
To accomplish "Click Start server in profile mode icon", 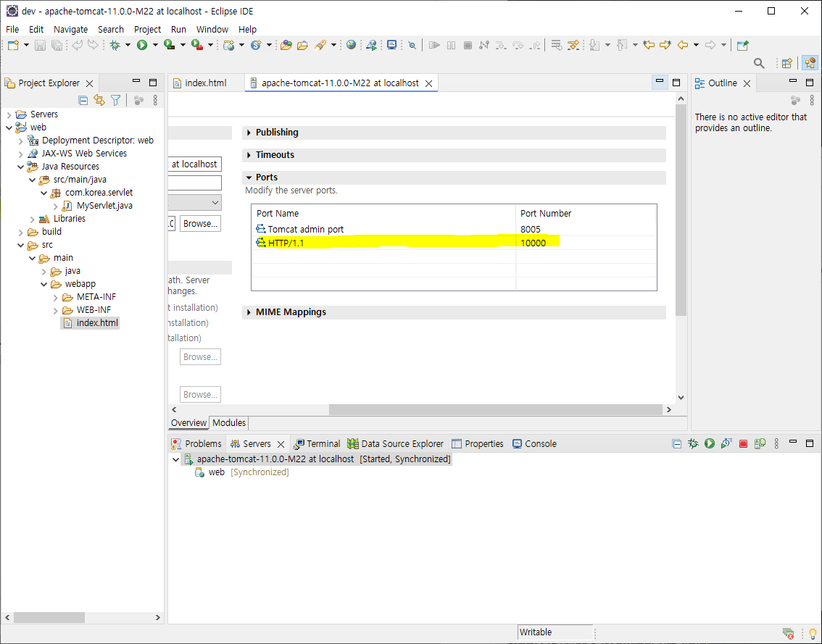I will (726, 444).
